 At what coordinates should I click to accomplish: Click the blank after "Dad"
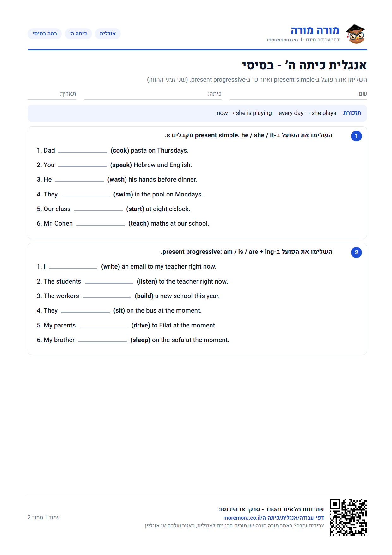pyautogui.click(x=83, y=151)
